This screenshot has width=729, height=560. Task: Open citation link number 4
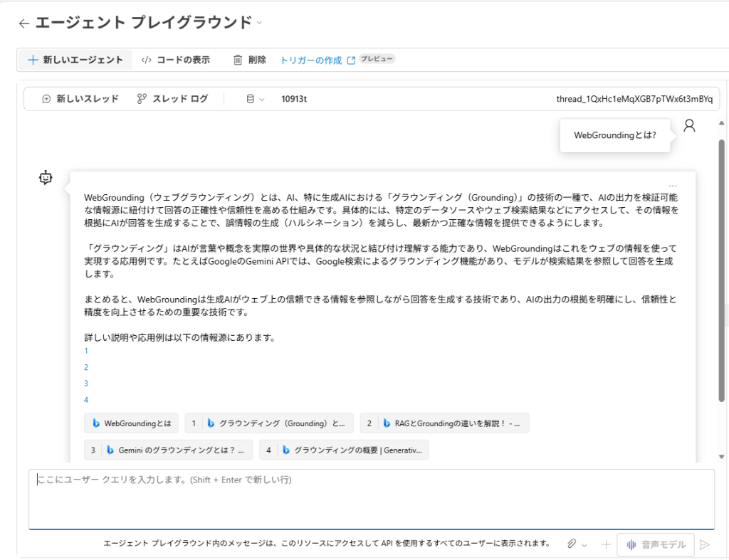(86, 400)
